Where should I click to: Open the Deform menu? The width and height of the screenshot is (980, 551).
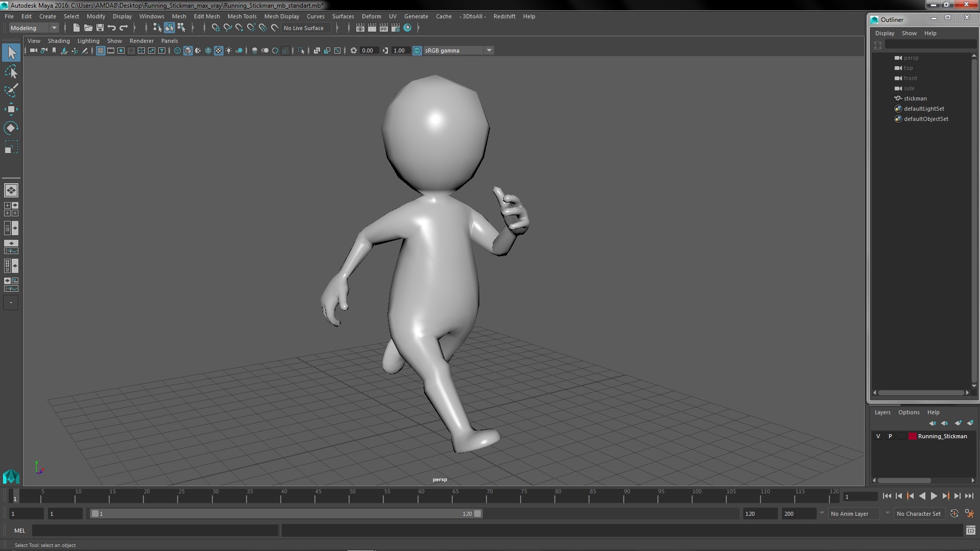[x=371, y=16]
